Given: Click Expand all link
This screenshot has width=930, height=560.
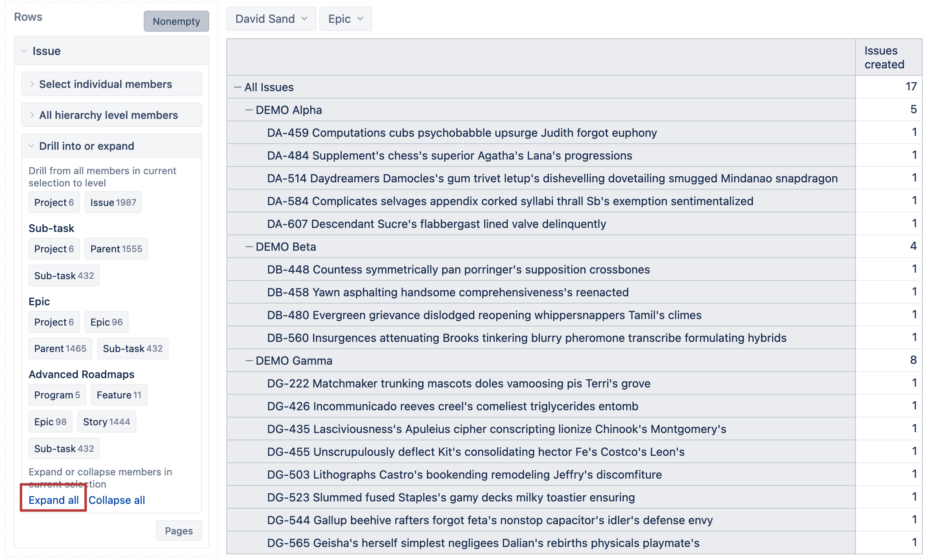Looking at the screenshot, I should coord(54,500).
